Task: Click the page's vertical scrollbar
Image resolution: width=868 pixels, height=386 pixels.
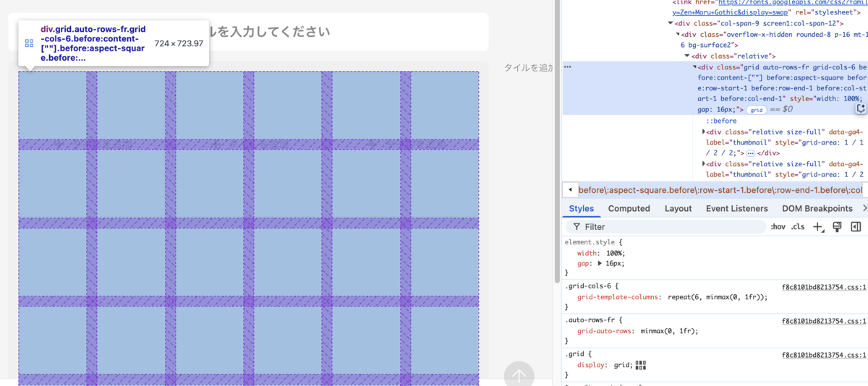Action: [x=556, y=141]
